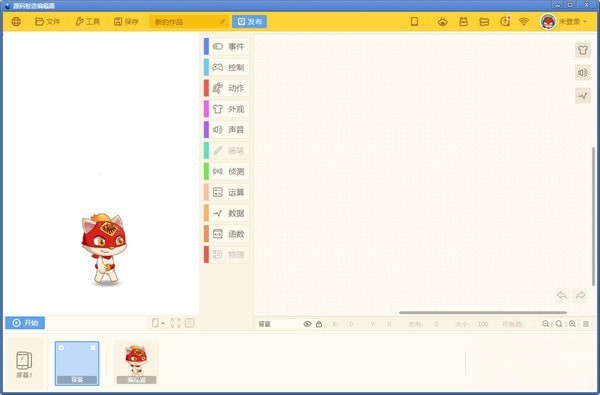Select the 控制 (Control) block category

227,67
